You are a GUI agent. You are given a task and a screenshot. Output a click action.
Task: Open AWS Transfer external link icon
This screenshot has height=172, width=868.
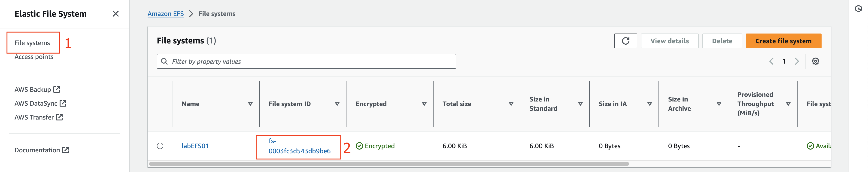tap(59, 117)
